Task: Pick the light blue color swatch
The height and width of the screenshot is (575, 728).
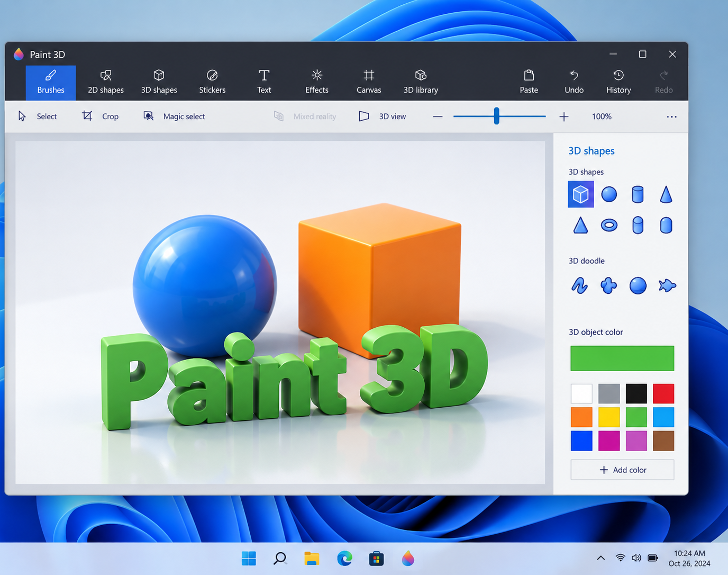Action: coord(663,417)
